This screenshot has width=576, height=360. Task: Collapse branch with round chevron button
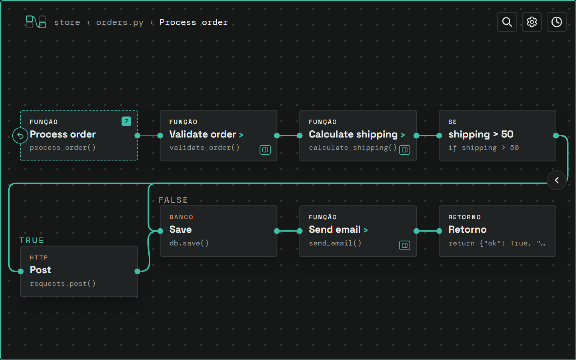(557, 180)
